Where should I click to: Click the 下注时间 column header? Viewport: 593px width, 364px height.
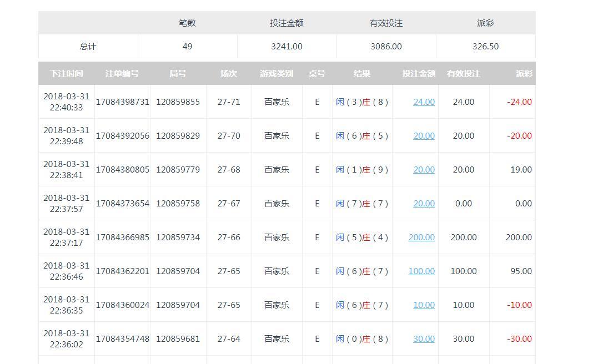(x=66, y=74)
